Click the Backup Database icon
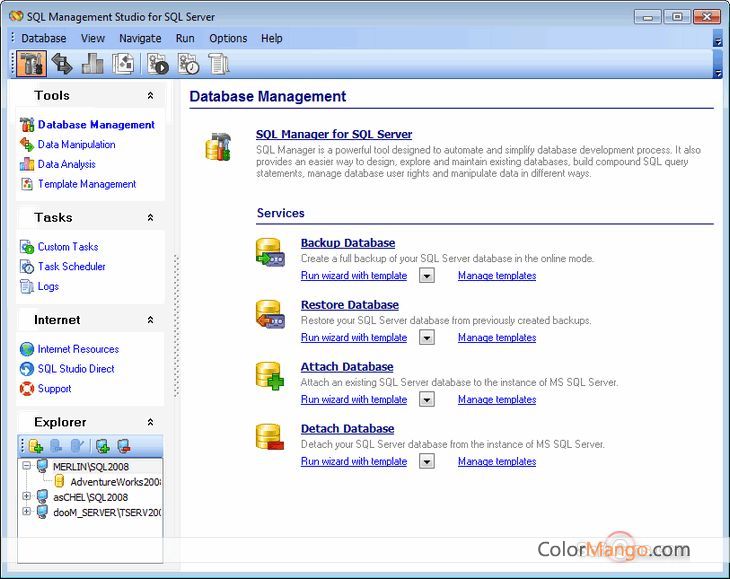730x579 pixels. pos(270,252)
